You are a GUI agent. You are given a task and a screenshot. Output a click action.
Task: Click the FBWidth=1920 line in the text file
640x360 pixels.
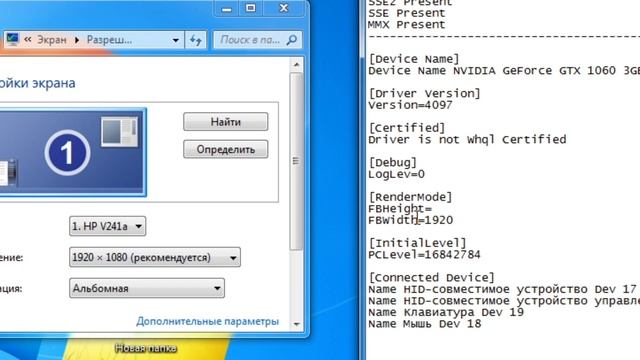pos(410,220)
